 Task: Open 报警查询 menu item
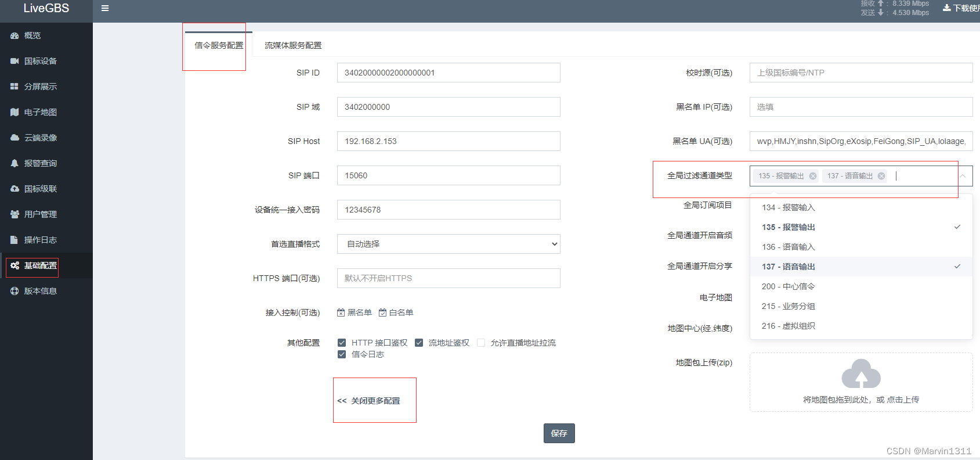[x=46, y=163]
